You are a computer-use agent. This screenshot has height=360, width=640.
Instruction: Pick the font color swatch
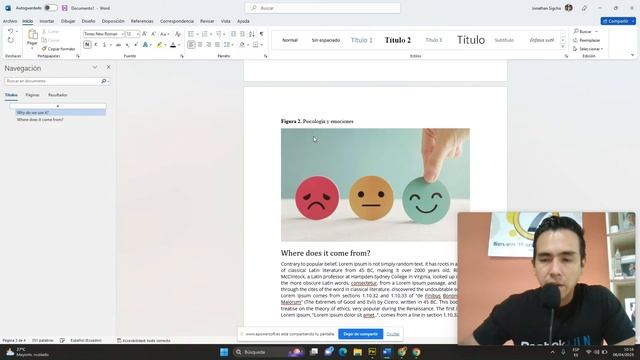(x=173, y=45)
